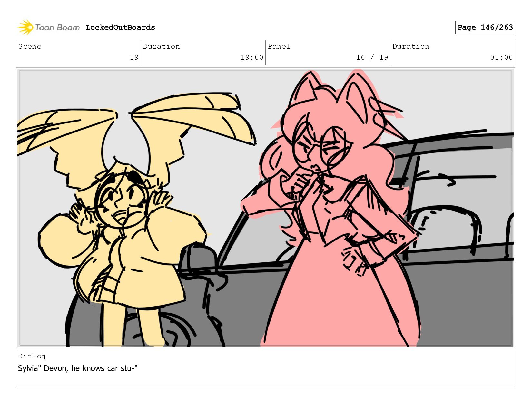532x411 pixels.
Task: Click the scene duration value 19:00
Action: pos(252,57)
